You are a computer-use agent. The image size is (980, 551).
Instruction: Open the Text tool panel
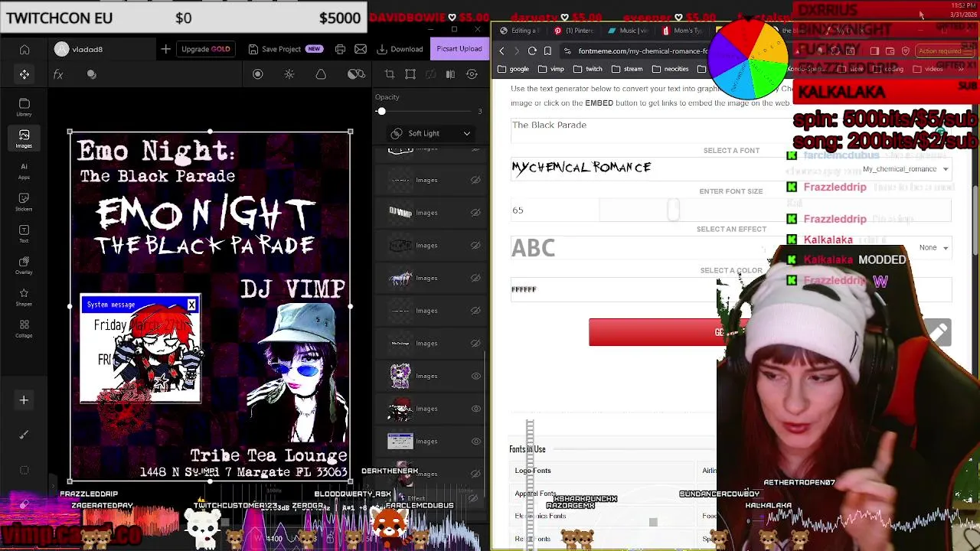coord(24,233)
